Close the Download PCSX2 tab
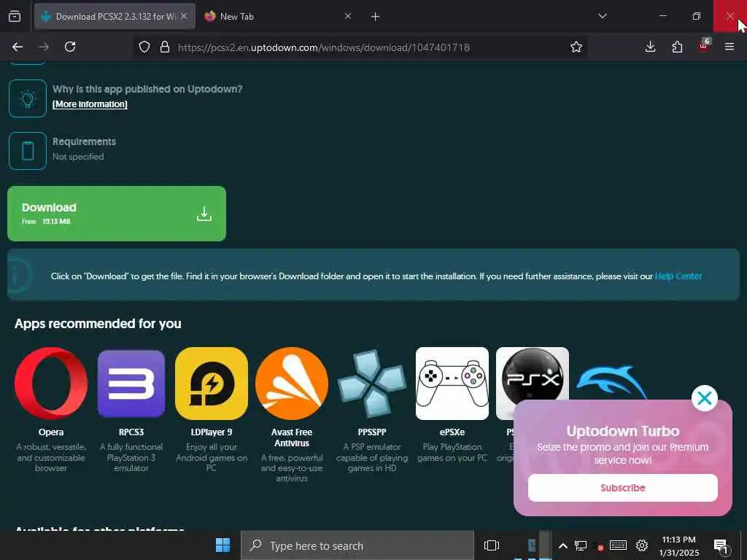The width and height of the screenshot is (747, 560). coord(184,16)
